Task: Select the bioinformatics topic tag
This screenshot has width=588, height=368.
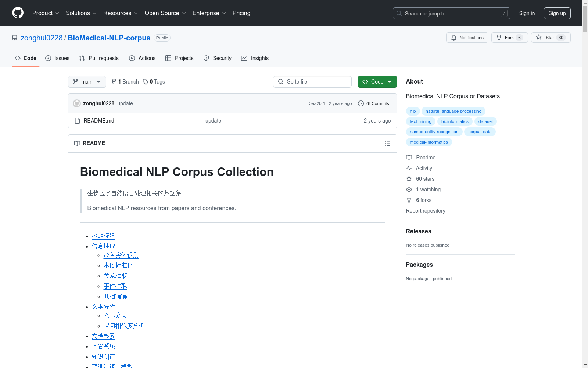Action: pyautogui.click(x=455, y=121)
